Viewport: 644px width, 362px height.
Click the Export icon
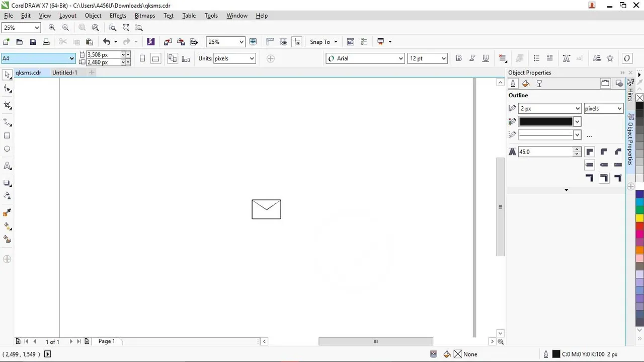pos(181,42)
